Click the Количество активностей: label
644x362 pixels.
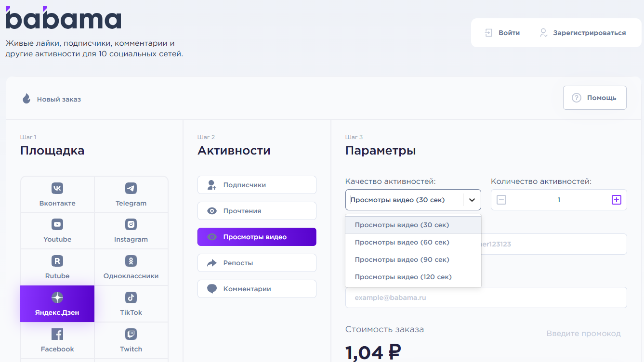point(541,181)
